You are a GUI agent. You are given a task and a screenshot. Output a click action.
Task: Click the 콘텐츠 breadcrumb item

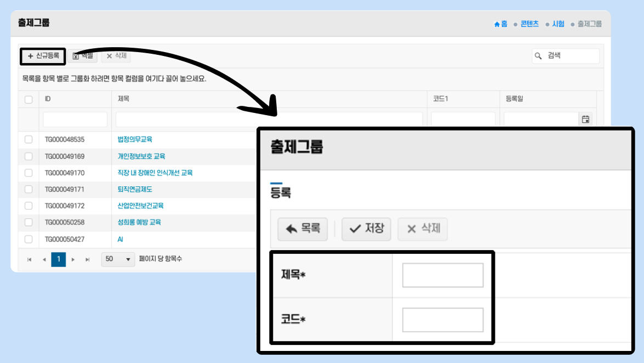pos(529,24)
